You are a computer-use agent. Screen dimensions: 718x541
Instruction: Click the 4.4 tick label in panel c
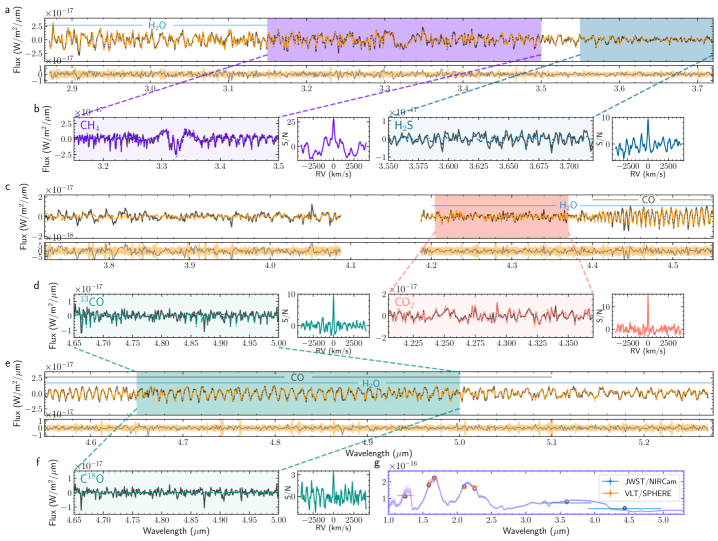(593, 265)
